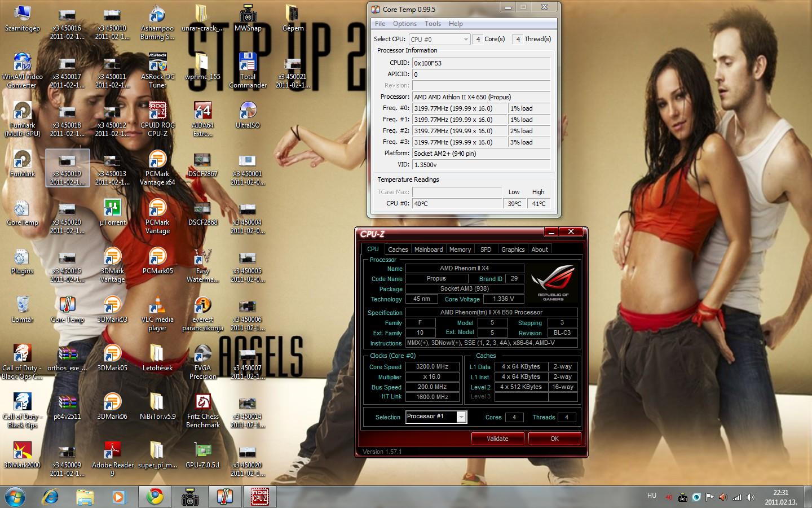812x508 pixels.
Task: Switch to the Mainboard tab in CPU-Z
Action: click(429, 249)
